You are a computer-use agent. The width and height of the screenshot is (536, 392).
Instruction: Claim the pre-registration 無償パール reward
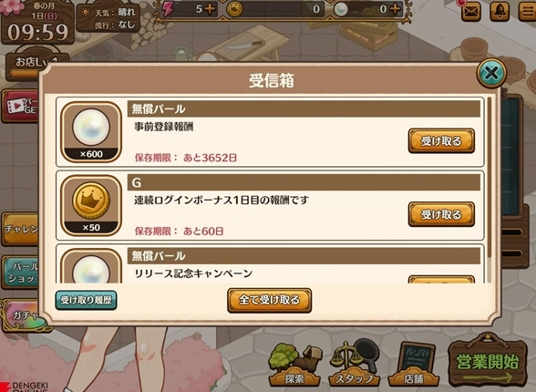tap(441, 140)
